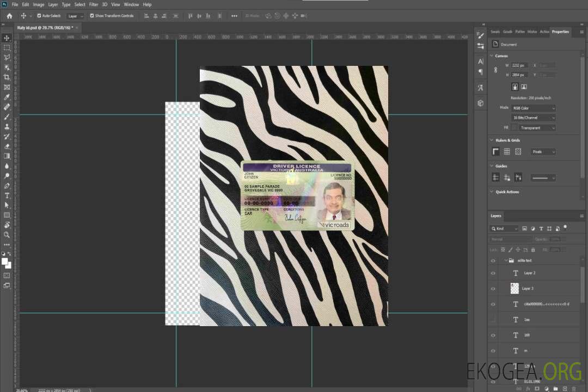This screenshot has width=588, height=392.
Task: Switch to the Actions panel tab
Action: [x=544, y=32]
